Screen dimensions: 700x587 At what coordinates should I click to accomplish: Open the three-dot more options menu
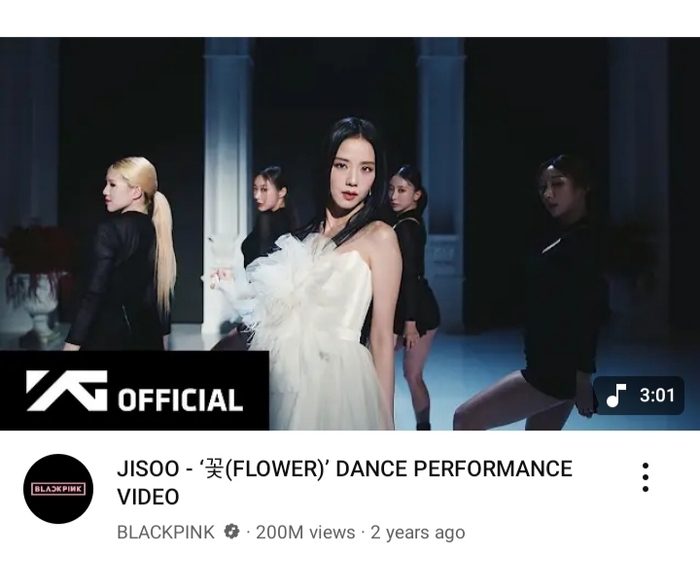(645, 477)
